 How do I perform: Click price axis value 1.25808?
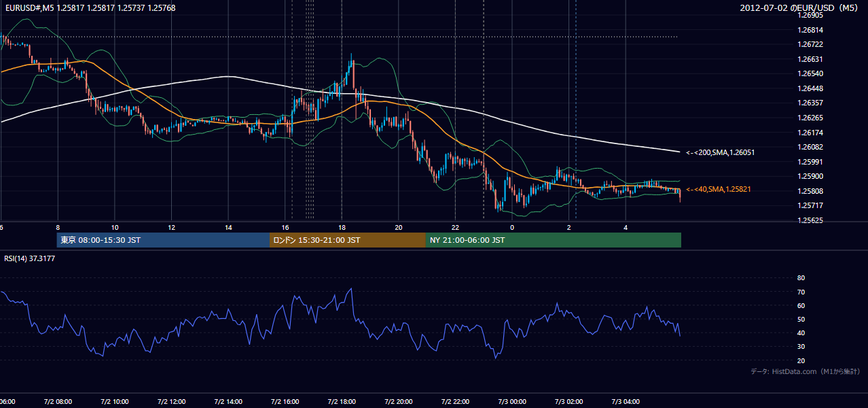(x=812, y=191)
